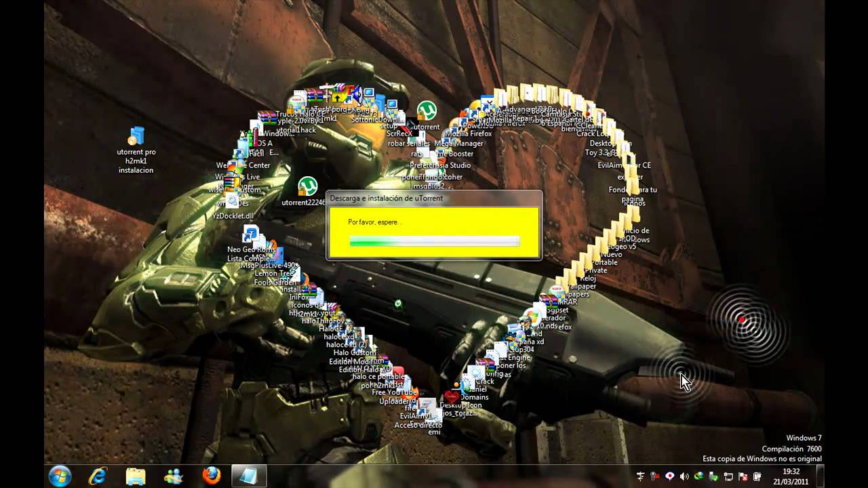Click the red-dot speech bubble tray icon

(669, 476)
